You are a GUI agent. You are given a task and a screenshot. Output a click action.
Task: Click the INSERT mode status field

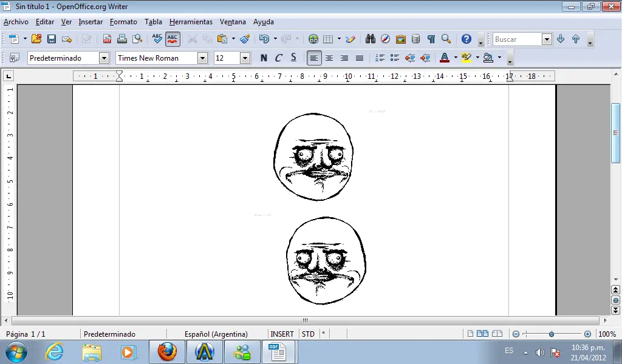[282, 334]
